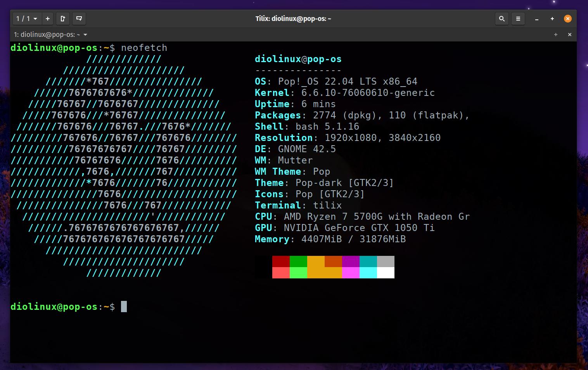Click the teal color block
Screen dimensions: 588x370
(368, 261)
